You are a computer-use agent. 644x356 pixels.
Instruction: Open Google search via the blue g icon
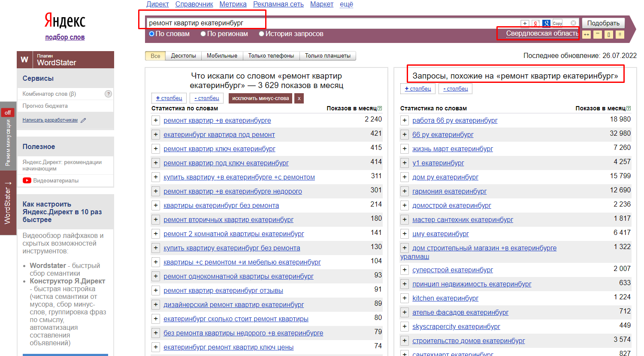[x=546, y=23]
